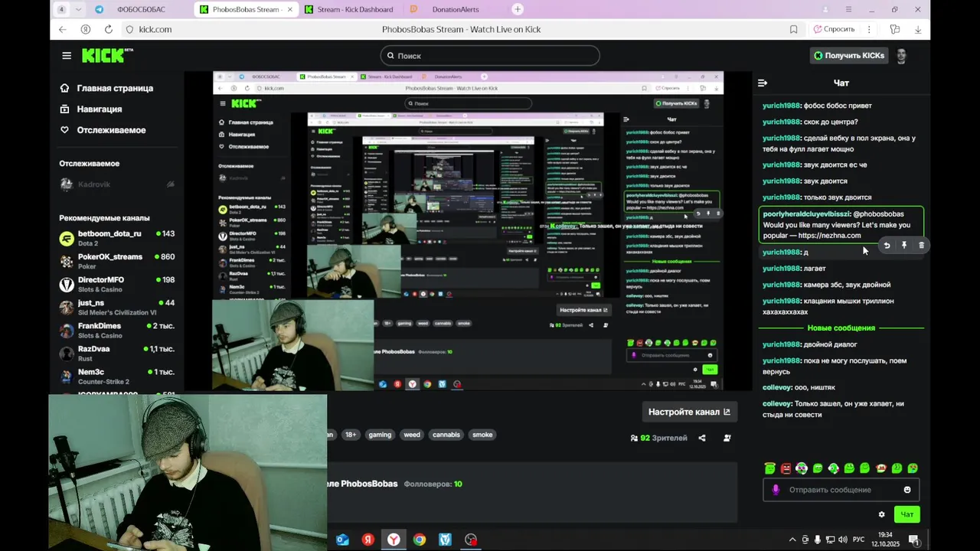
Task: Select the halo emote in chat
Action: 770,468
